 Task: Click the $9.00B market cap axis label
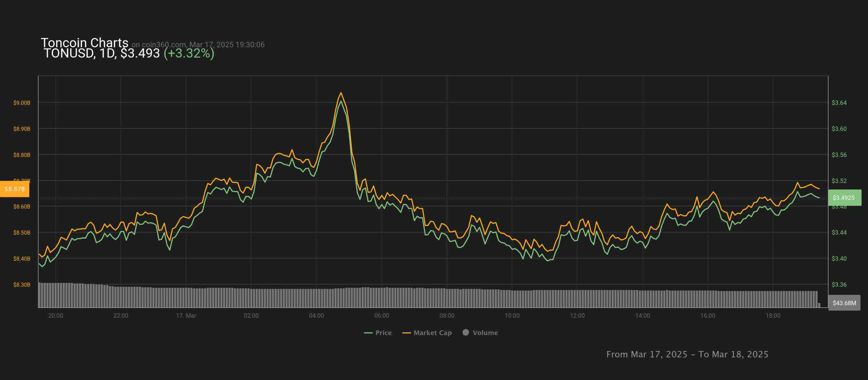(x=22, y=102)
